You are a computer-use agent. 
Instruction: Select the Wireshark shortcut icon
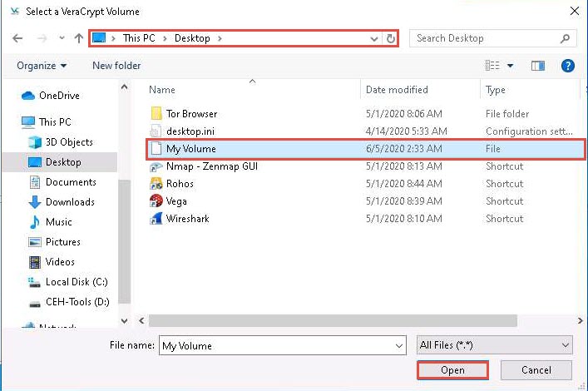click(156, 219)
